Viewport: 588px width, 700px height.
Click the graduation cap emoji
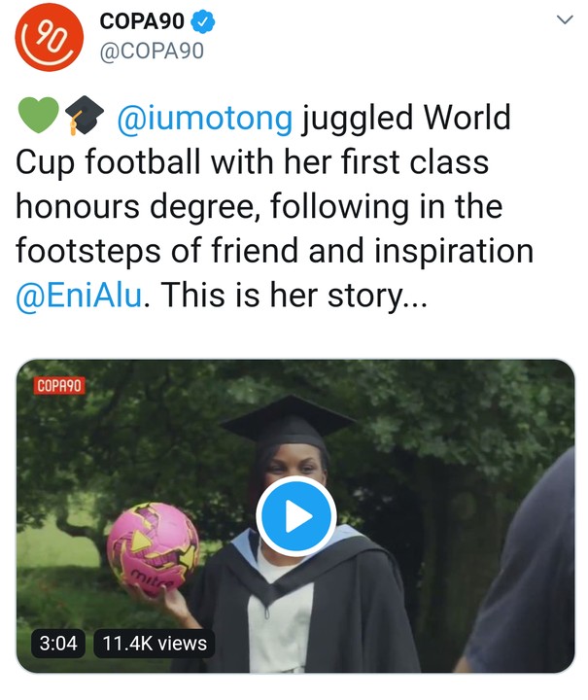[85, 115]
